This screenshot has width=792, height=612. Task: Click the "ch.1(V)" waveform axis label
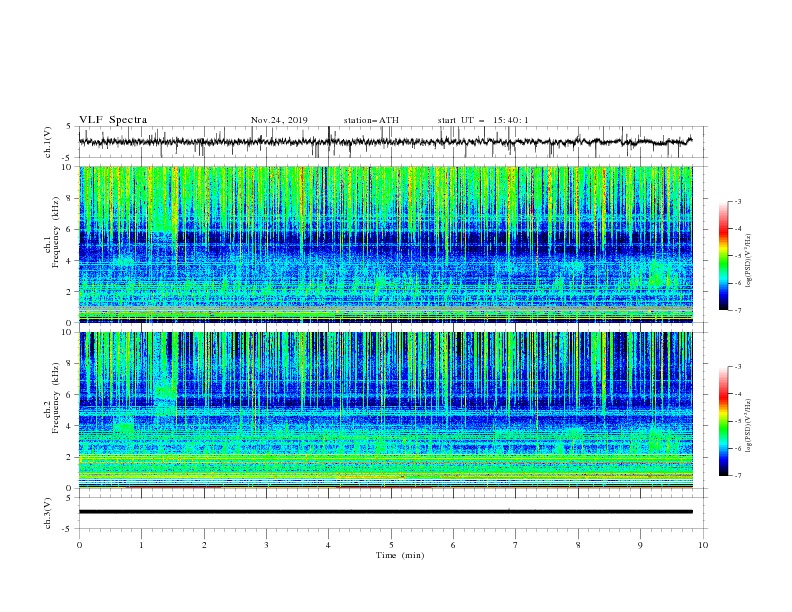[48, 142]
